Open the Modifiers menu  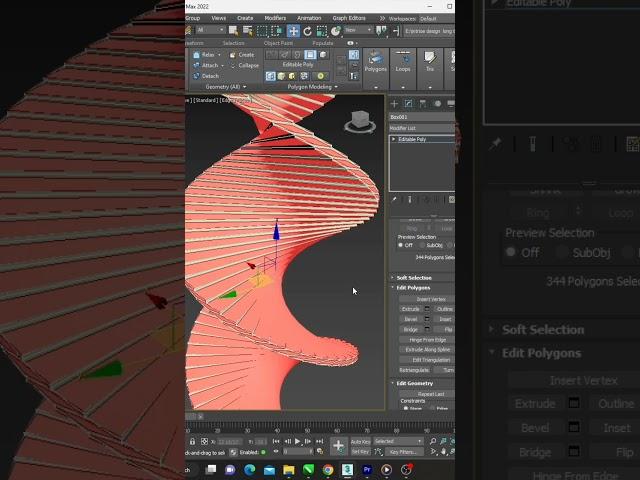tap(275, 18)
